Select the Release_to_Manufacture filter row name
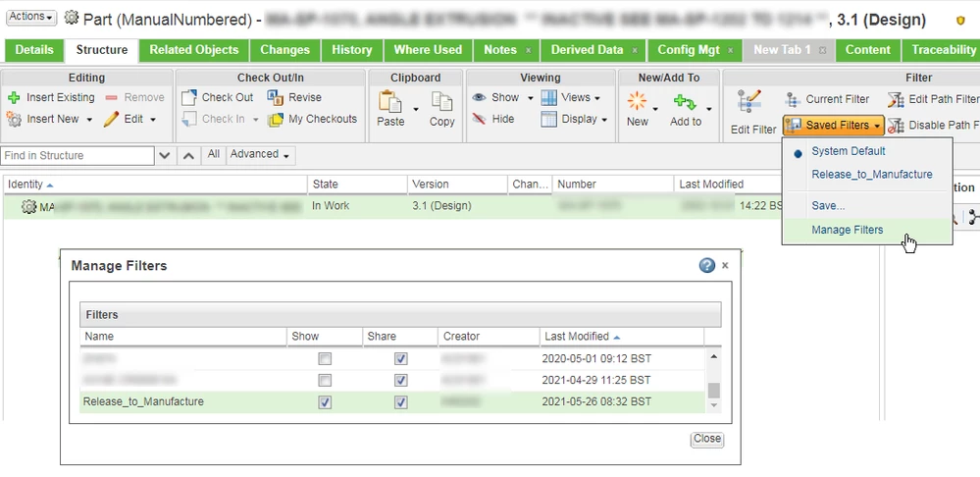The image size is (980, 477). coord(143,402)
